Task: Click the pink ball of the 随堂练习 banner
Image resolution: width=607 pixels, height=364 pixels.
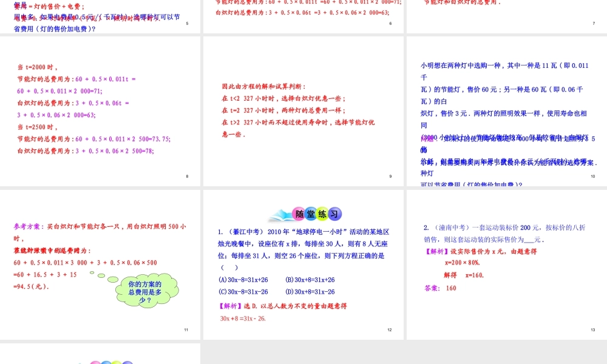Action: tap(299, 213)
